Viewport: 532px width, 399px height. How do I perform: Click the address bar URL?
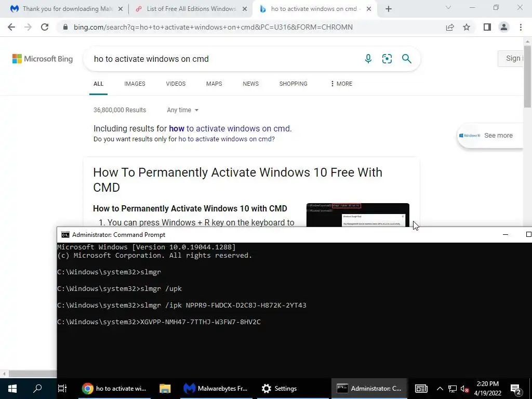point(213,27)
